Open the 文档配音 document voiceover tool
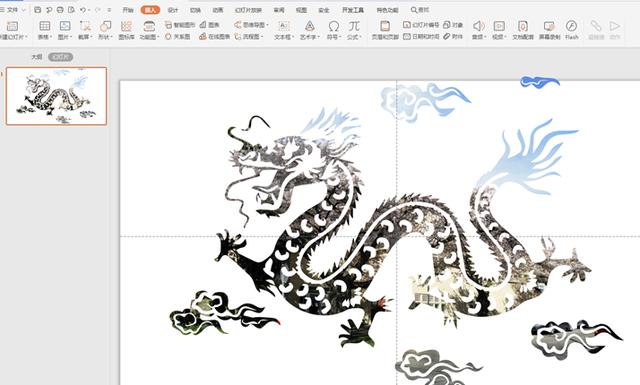The width and height of the screenshot is (640, 385). click(523, 30)
